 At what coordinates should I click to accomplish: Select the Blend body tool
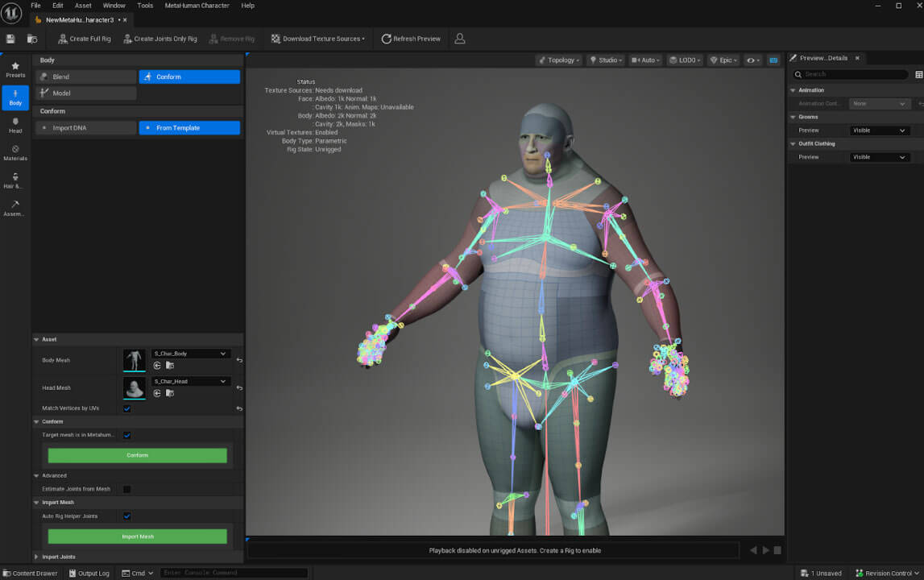(x=86, y=77)
